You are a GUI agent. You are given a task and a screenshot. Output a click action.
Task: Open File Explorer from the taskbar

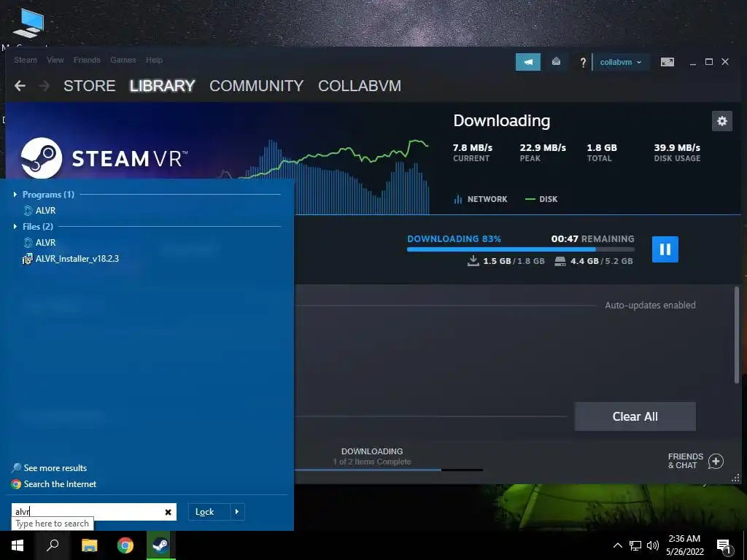(89, 545)
